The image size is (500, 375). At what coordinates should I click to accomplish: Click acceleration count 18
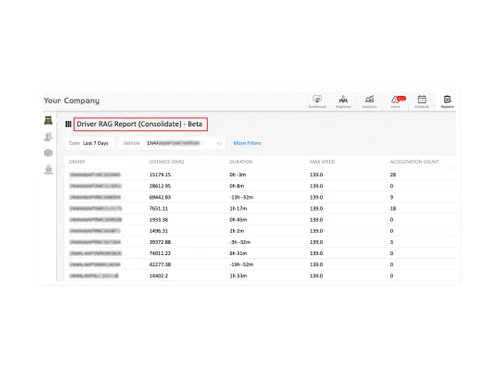(x=393, y=209)
